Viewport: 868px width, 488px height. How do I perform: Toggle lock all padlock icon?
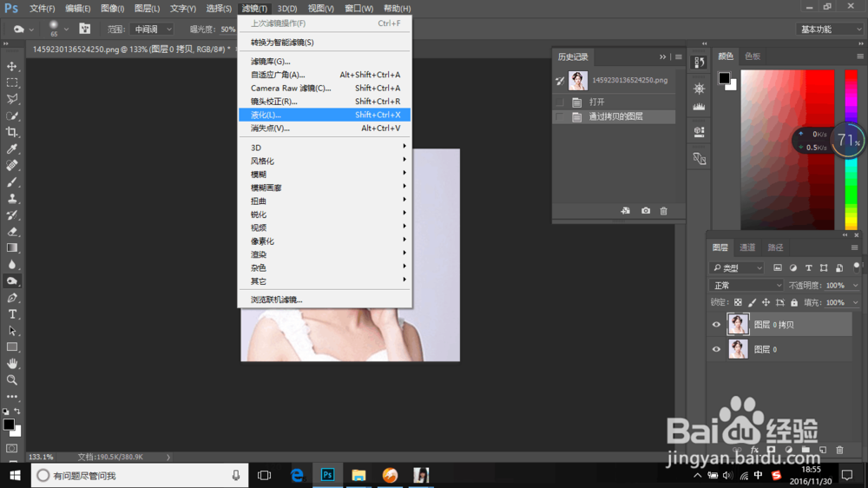(794, 302)
